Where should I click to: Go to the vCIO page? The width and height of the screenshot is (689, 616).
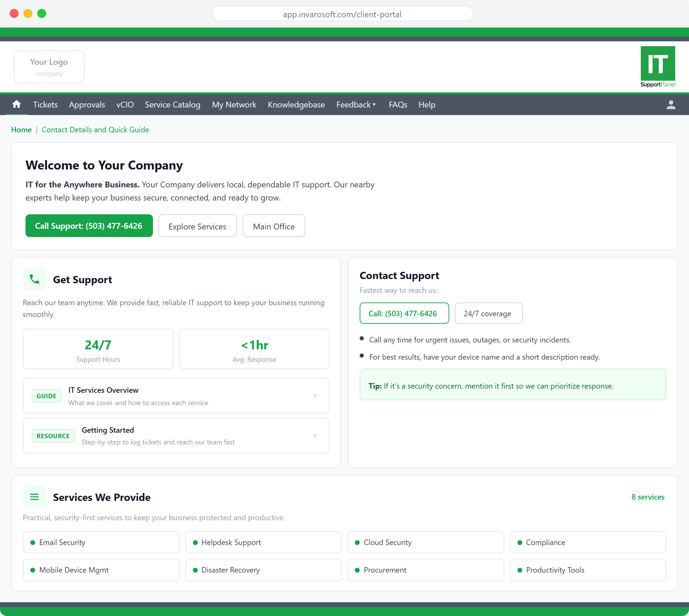pos(125,105)
